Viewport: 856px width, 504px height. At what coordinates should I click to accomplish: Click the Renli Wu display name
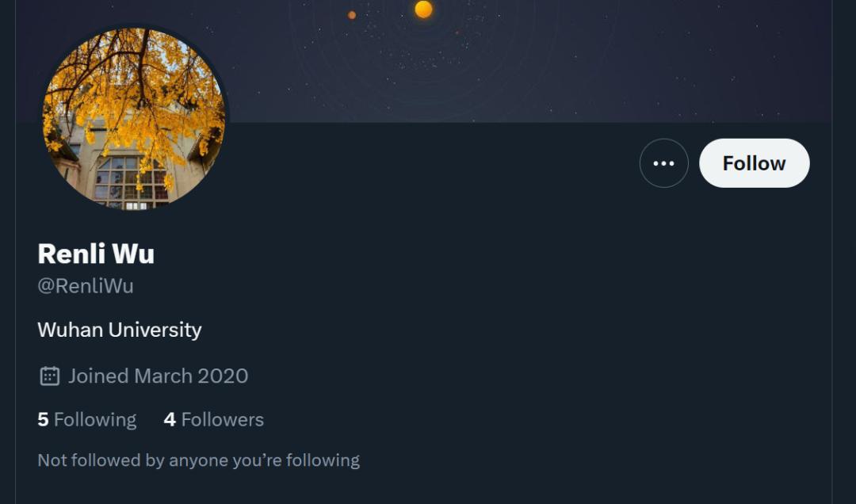pos(96,254)
